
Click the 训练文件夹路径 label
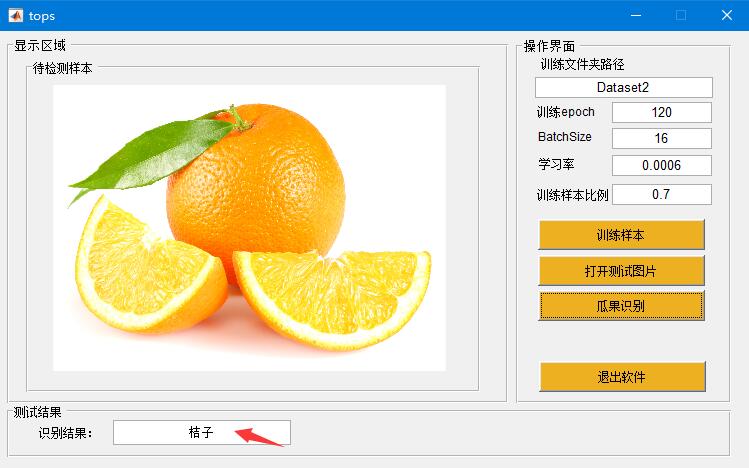(582, 64)
